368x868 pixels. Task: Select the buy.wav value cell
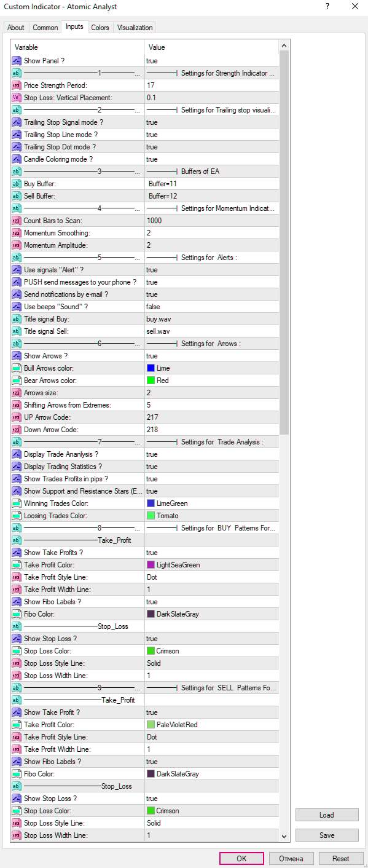coord(212,319)
